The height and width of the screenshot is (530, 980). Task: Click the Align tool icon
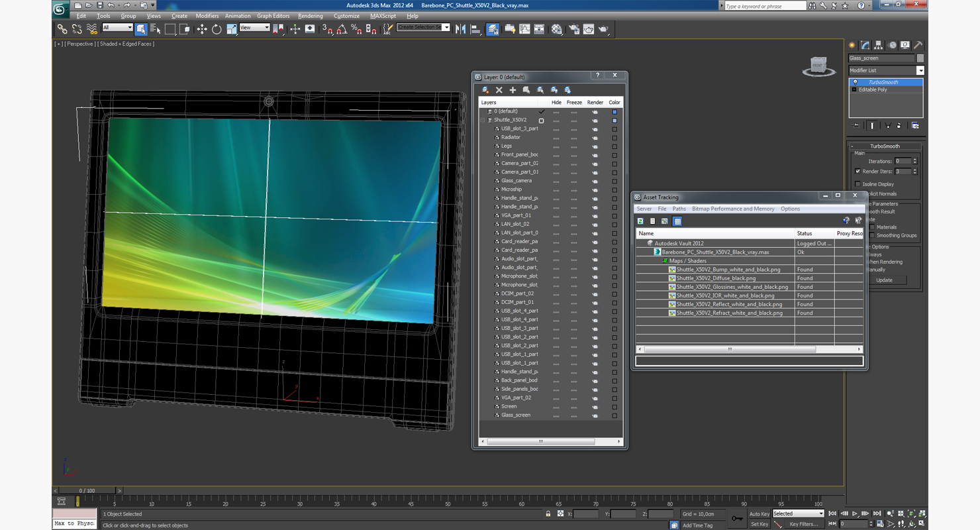[475, 29]
